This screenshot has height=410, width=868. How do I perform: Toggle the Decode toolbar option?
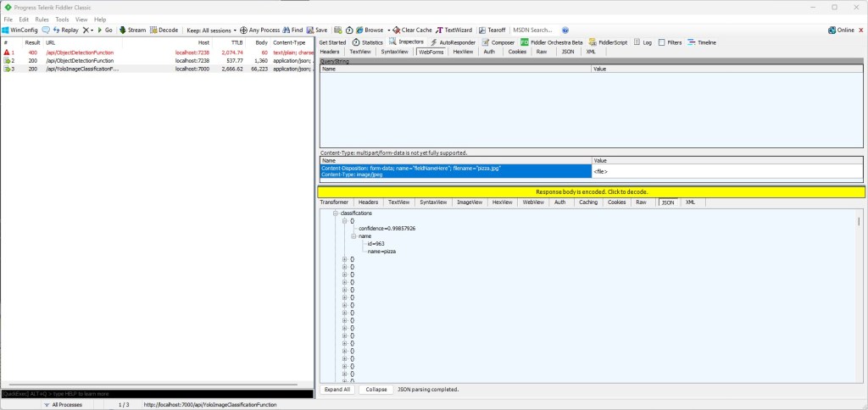154,30
